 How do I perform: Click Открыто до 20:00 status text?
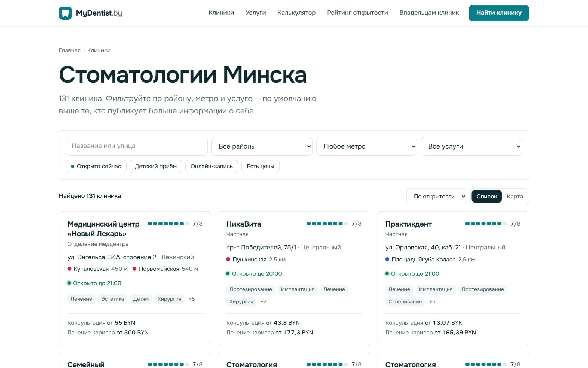tap(257, 273)
